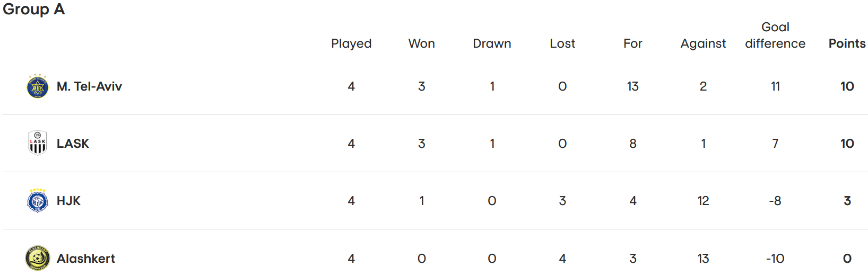The image size is (868, 275).
Task: Click the Points column header
Action: coord(847,43)
